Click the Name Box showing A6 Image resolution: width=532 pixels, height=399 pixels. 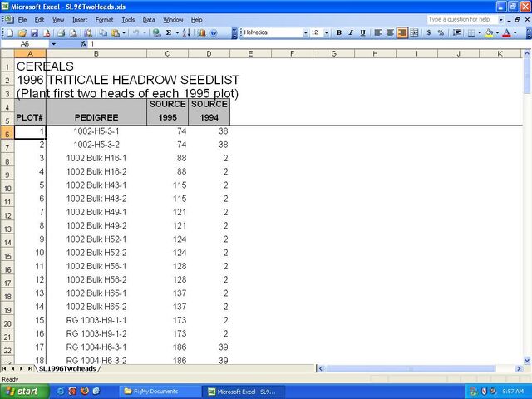(x=25, y=44)
